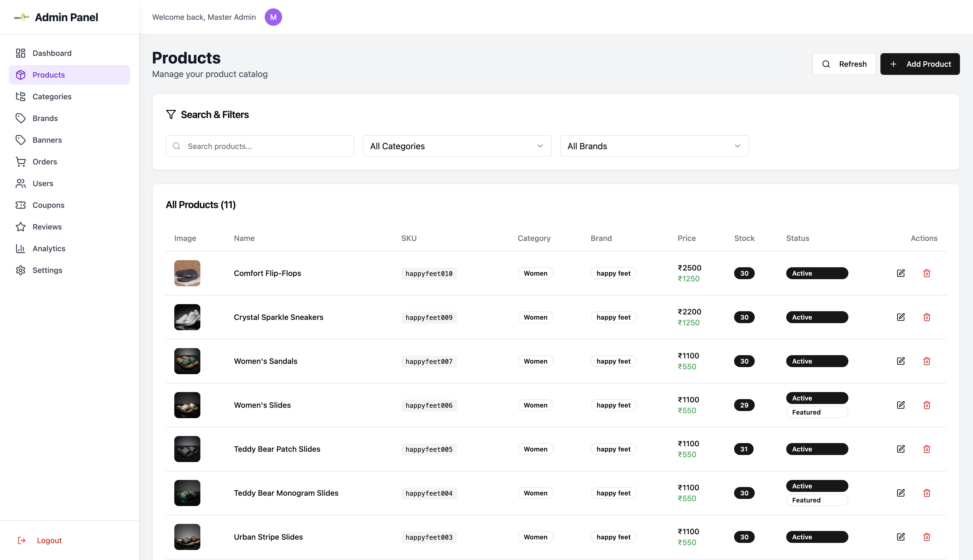Viewport: 973px width, 560px height.
Task: Delete Crystal Sparkle Sneakers via trash icon
Action: coord(927,317)
